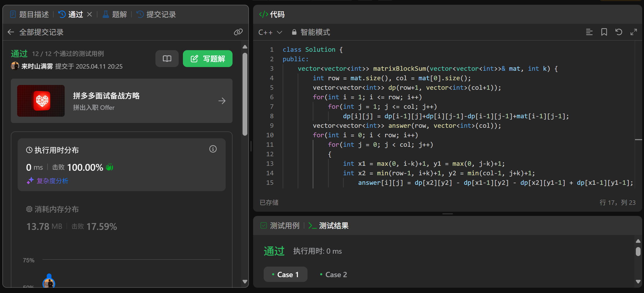Click the runtime distribution info icon
Viewport: 644px width, 293px height.
pos(213,149)
